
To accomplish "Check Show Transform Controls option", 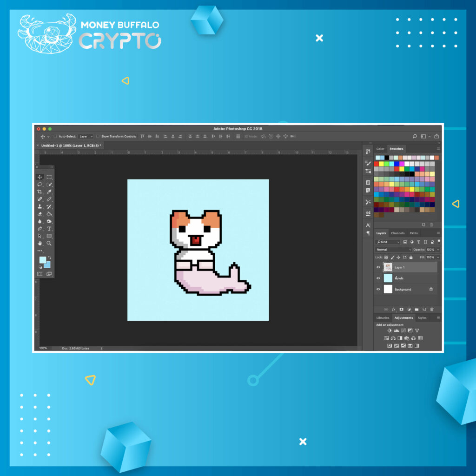I will tap(98, 137).
